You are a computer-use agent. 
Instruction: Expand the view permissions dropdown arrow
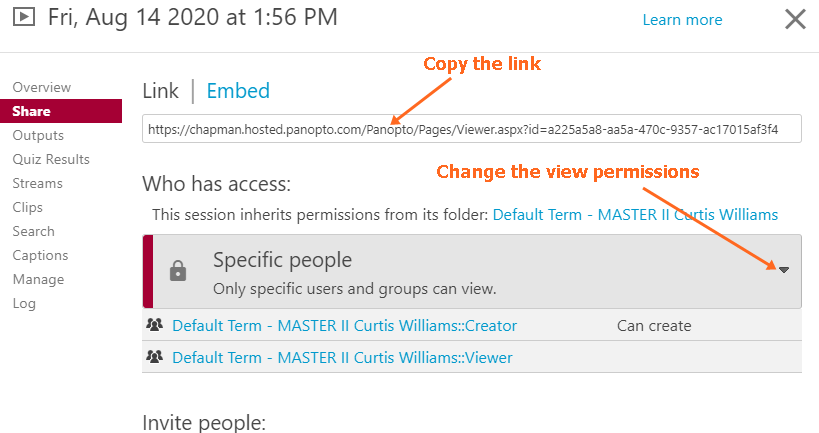(x=784, y=270)
